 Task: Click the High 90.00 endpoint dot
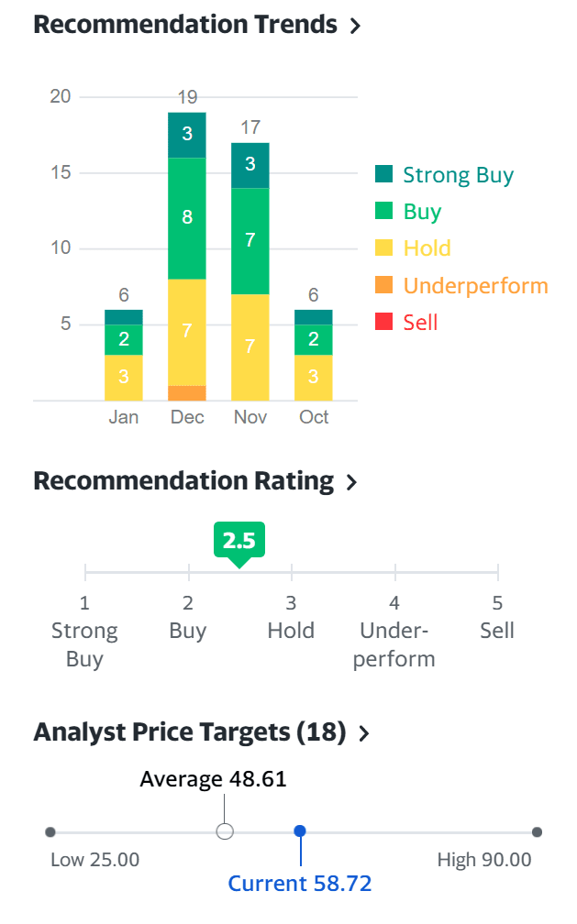tap(537, 831)
